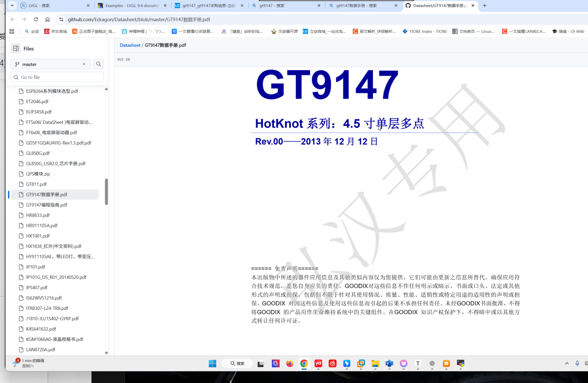Open Firefox from the taskbar
Viewport: 588px width, 383px height.
point(290,364)
